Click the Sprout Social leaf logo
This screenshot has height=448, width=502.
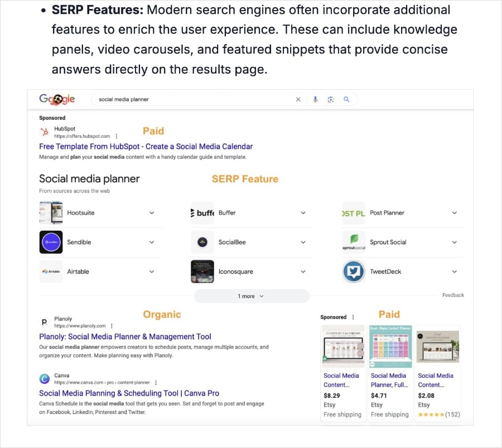pos(353,242)
